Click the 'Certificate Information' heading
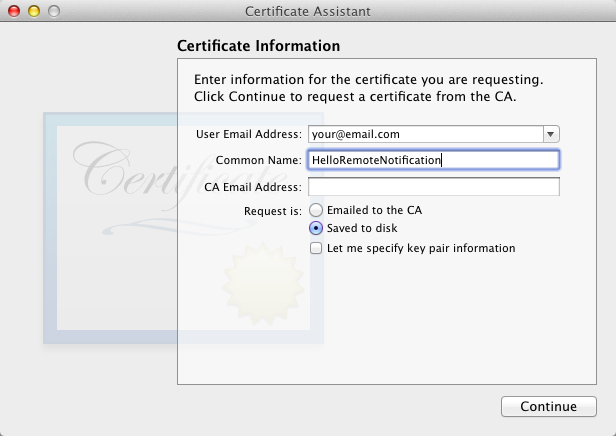 [258, 46]
